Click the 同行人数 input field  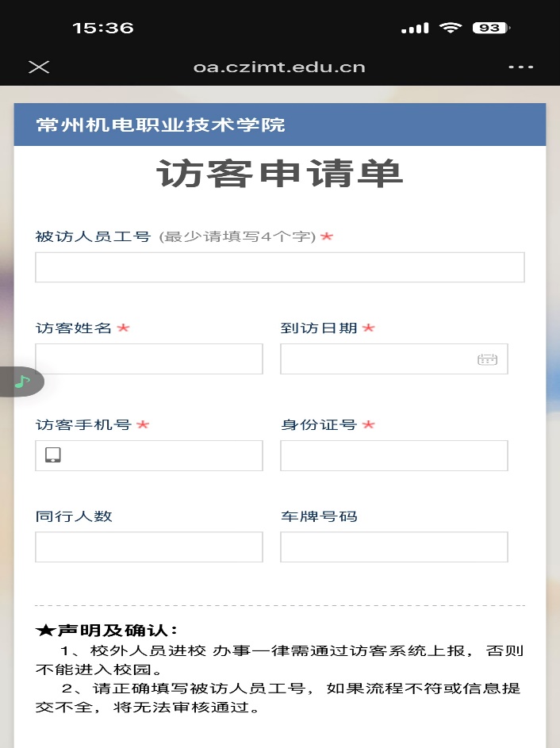point(148,547)
